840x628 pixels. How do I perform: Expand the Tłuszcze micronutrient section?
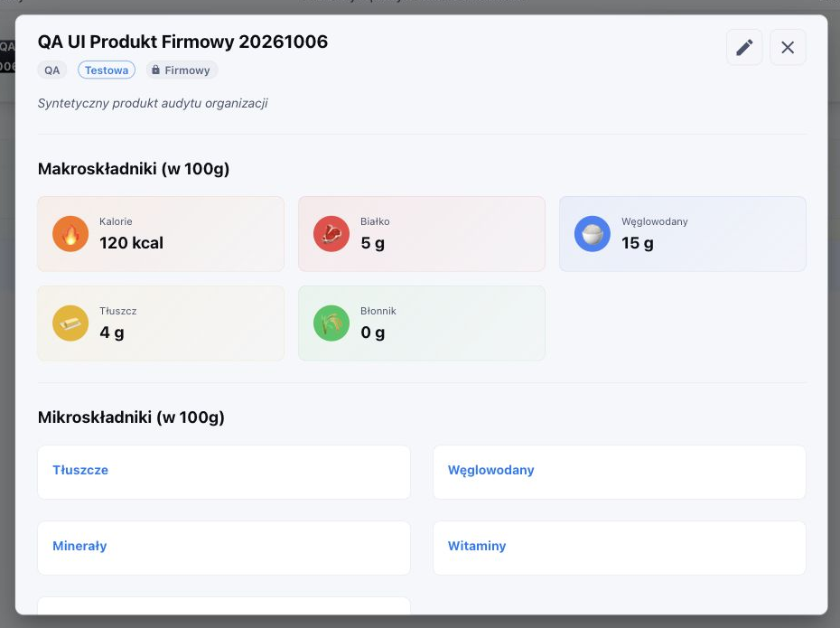pos(224,472)
